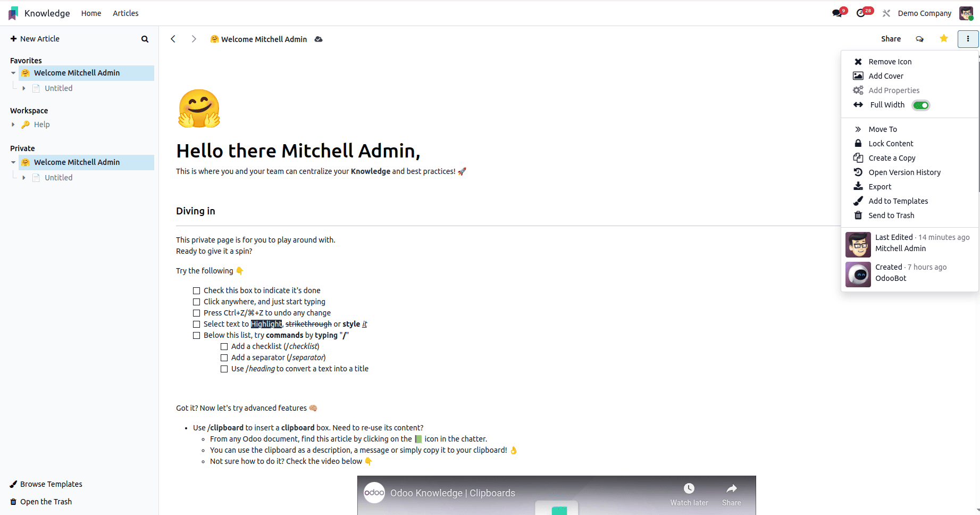The height and width of the screenshot is (515, 980).
Task: Open the activities clock icon with 28 badge
Action: (861, 13)
